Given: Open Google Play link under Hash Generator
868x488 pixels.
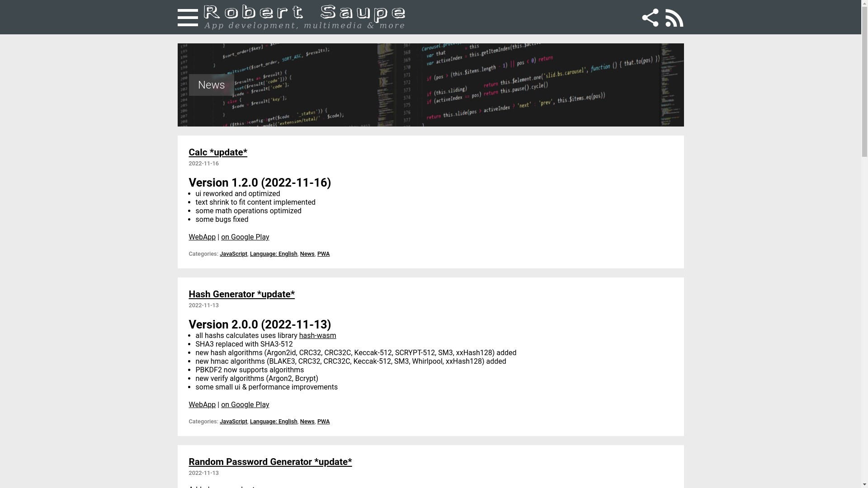Looking at the screenshot, I should (245, 405).
